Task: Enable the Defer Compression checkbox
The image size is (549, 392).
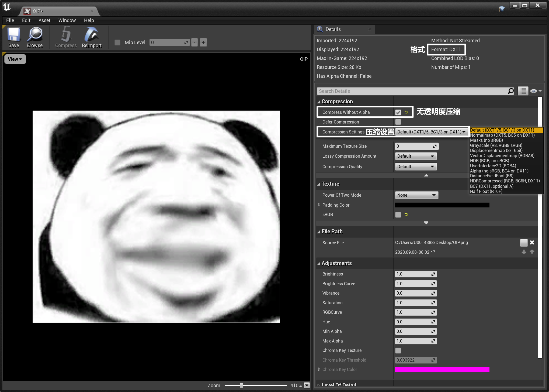Action: 398,122
